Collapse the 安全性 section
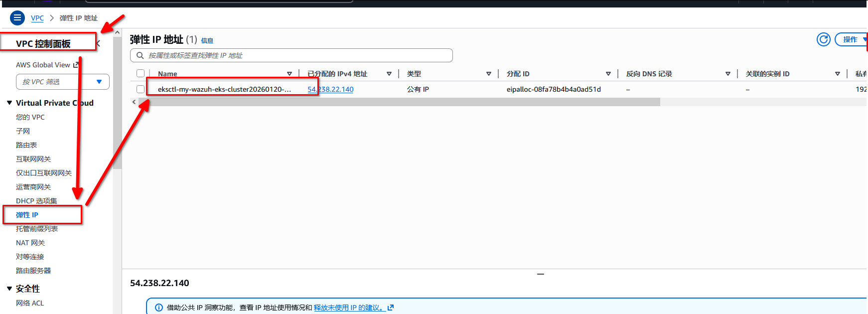The width and height of the screenshot is (868, 314). tap(9, 289)
